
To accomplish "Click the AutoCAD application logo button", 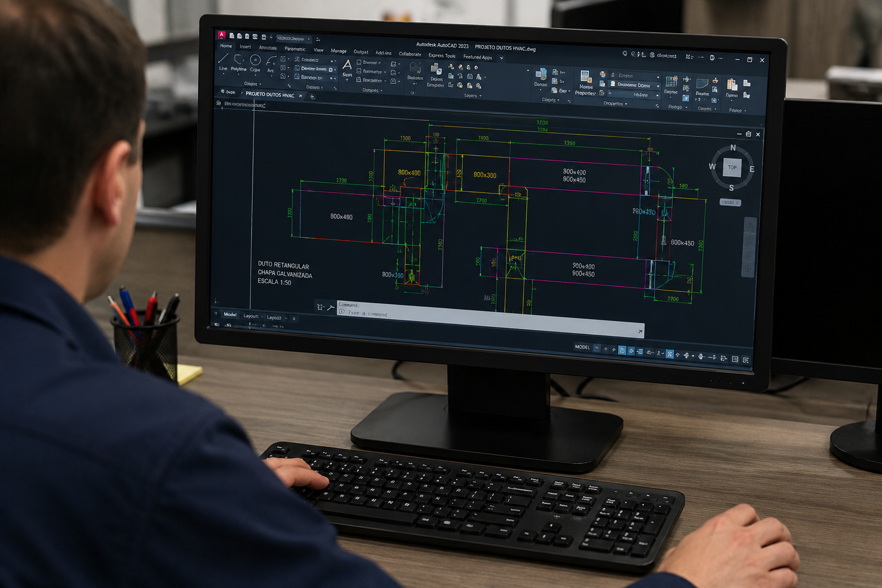I will [x=222, y=35].
